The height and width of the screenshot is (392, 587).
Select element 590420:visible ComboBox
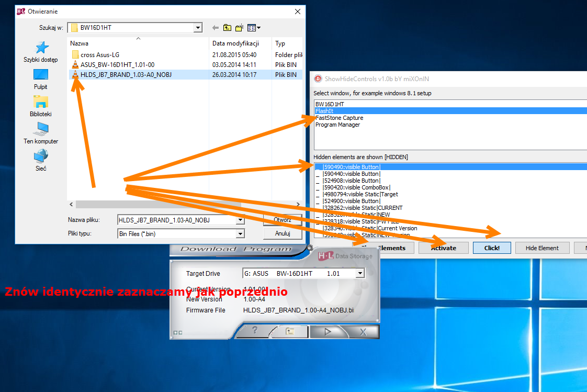point(450,187)
